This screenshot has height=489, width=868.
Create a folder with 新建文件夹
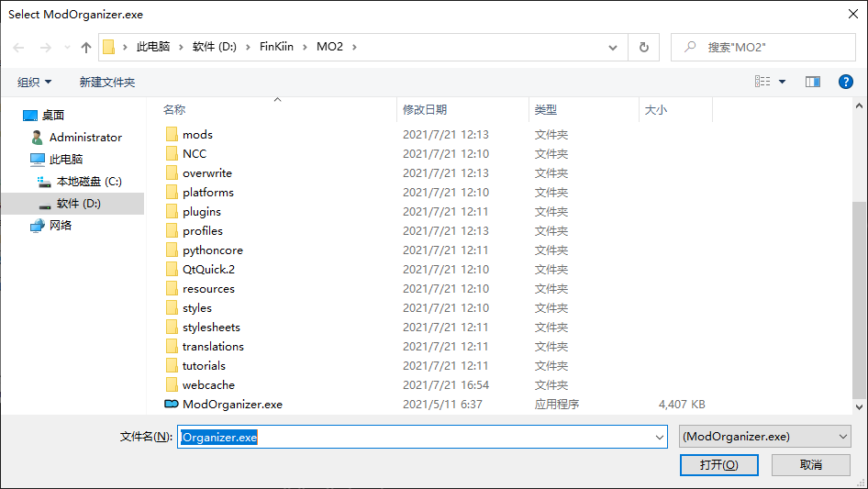106,83
